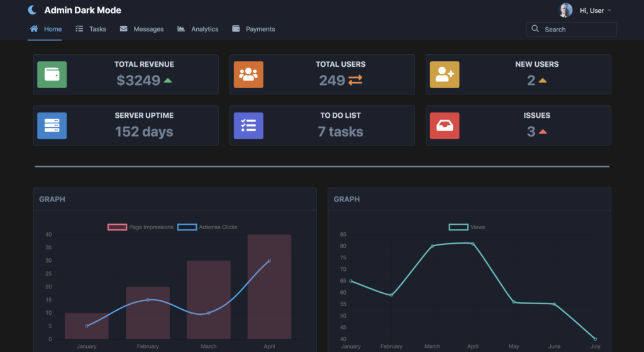Go to the Messages tab
644x352 pixels.
142,29
